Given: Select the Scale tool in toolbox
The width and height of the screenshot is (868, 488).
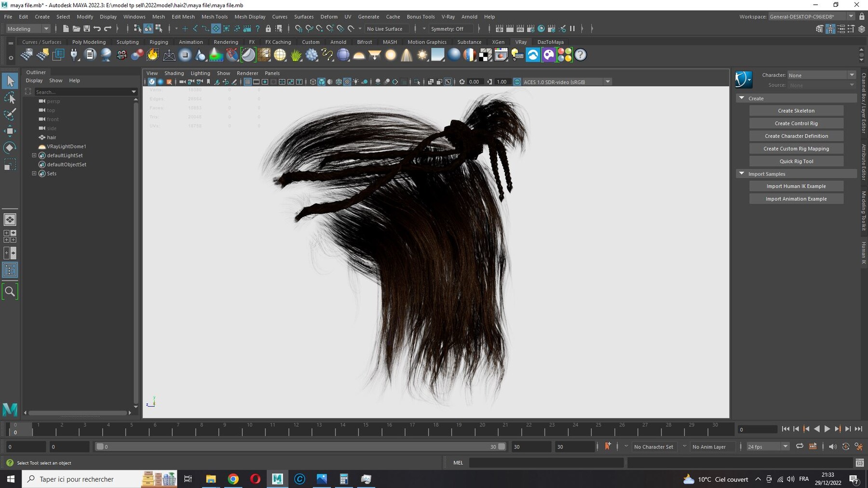Looking at the screenshot, I should click(10, 165).
